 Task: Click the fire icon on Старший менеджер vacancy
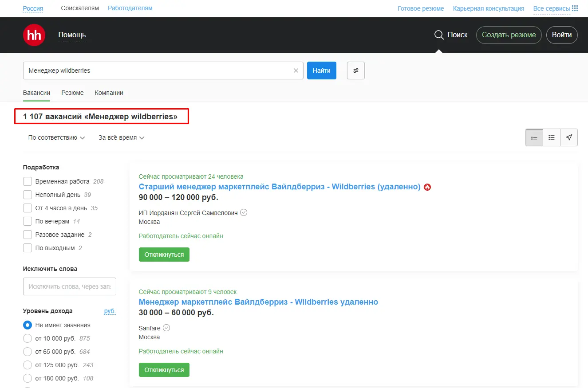click(x=427, y=187)
